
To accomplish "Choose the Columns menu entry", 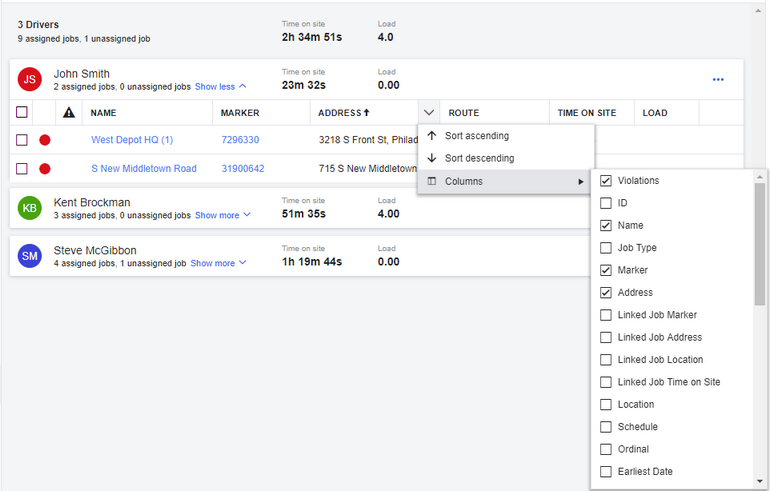I will coord(506,181).
